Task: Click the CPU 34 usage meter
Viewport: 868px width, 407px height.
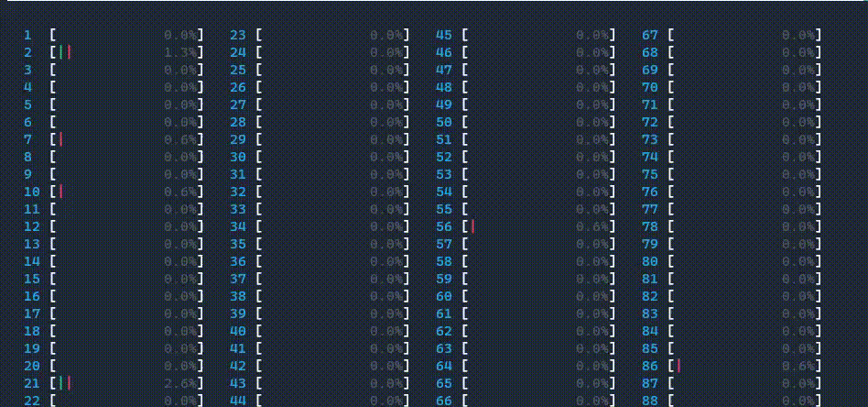Action: (x=332, y=226)
